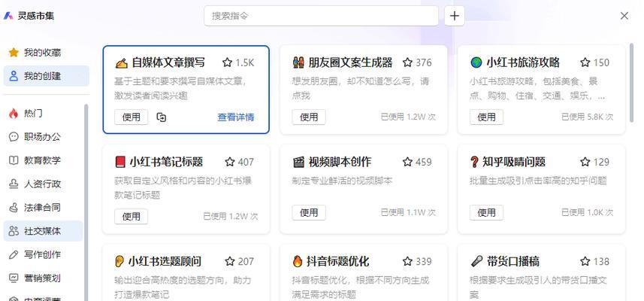Open the 小红书选题顾问 card title
This screenshot has width=644, height=301.
[x=165, y=262]
